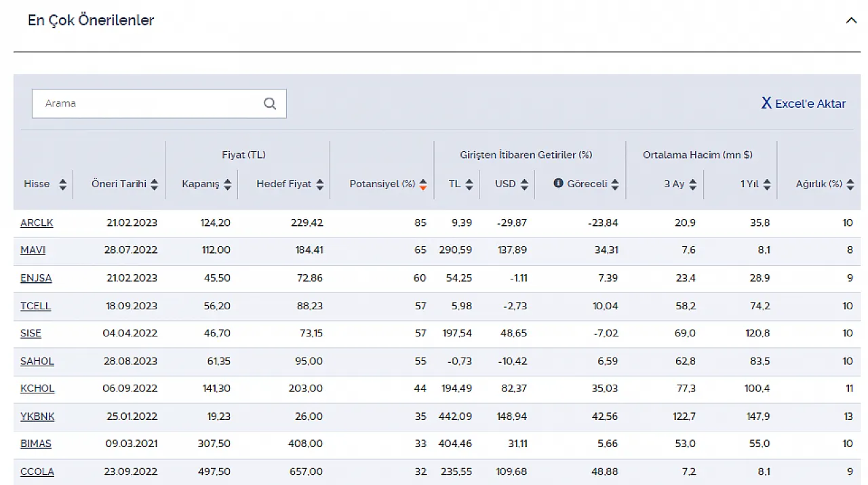Collapse the En Çok Önerilenler section chevron
Viewport: 868px width, 485px height.
pos(851,20)
